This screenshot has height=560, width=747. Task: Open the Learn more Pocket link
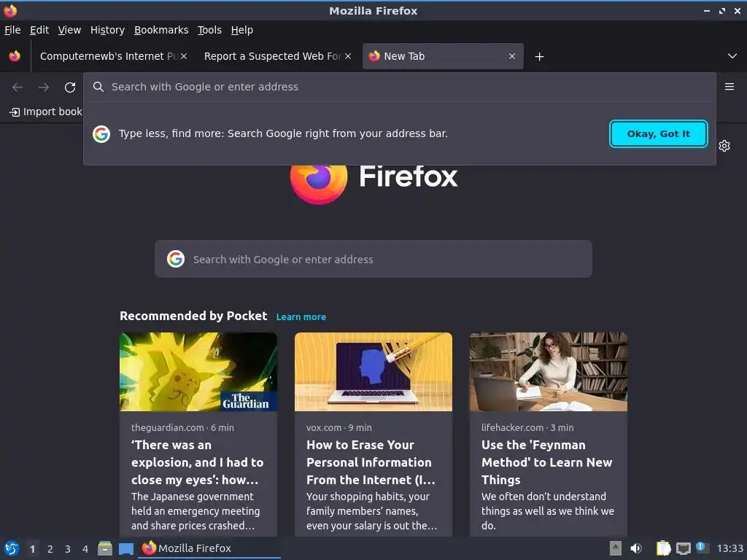tap(301, 317)
